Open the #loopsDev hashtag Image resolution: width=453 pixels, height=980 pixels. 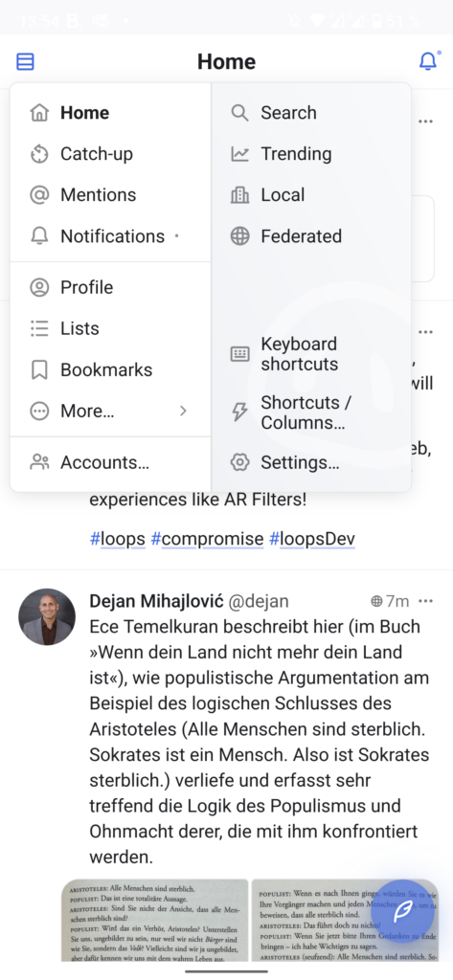coord(312,539)
